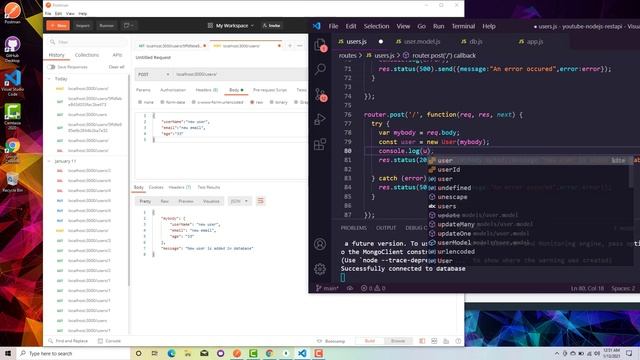Choose userId from autocomplete suggestions

click(448, 170)
